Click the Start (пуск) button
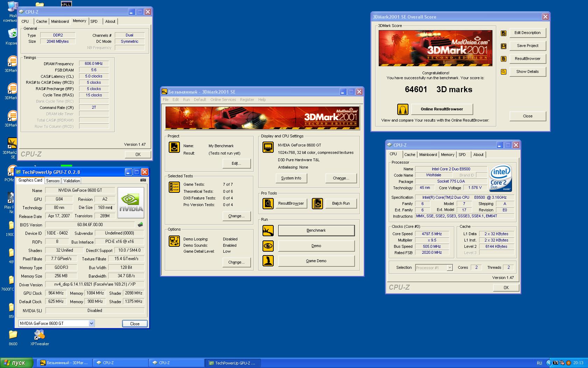Viewport: 588px width, 368px height. [x=17, y=363]
